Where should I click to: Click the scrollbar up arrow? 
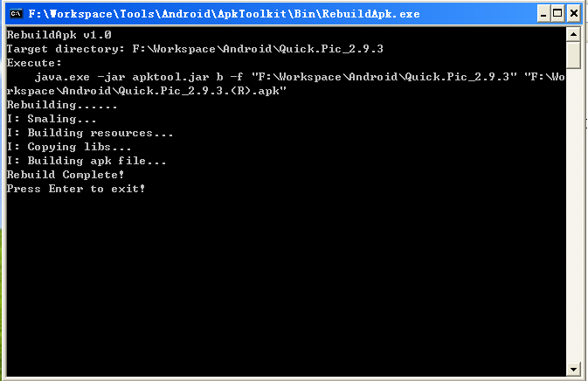(x=573, y=34)
